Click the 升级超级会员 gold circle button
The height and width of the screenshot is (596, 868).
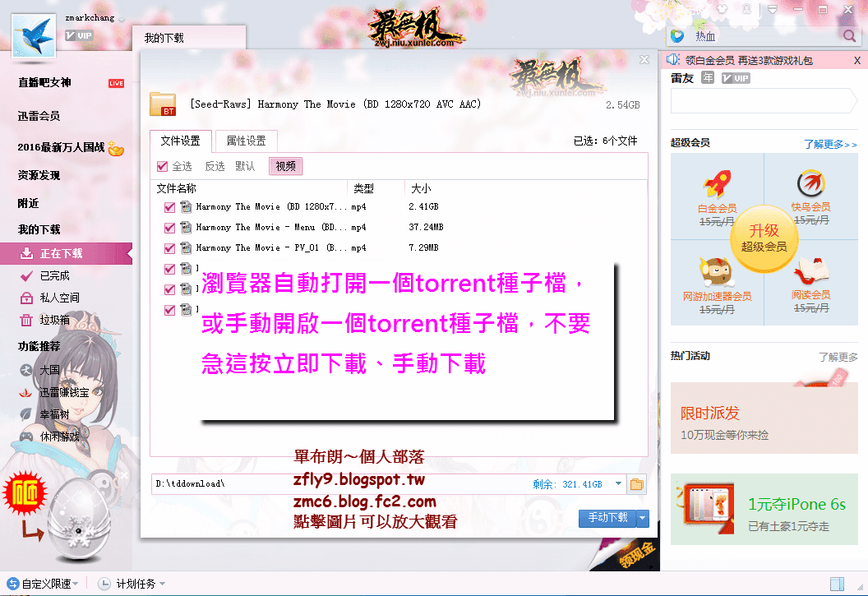tap(764, 238)
